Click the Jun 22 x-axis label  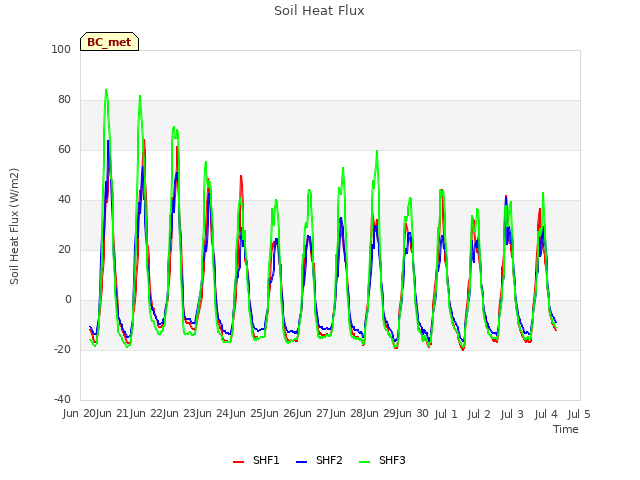click(147, 414)
